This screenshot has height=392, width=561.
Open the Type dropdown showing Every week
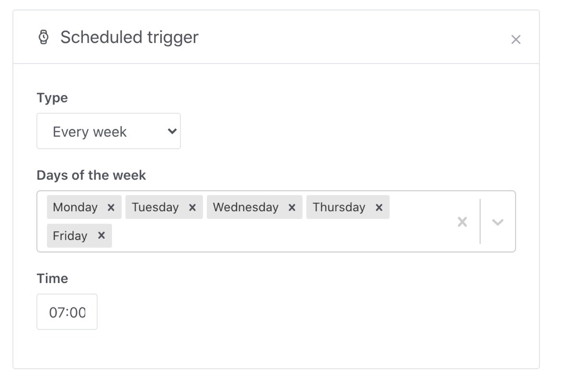coord(108,131)
